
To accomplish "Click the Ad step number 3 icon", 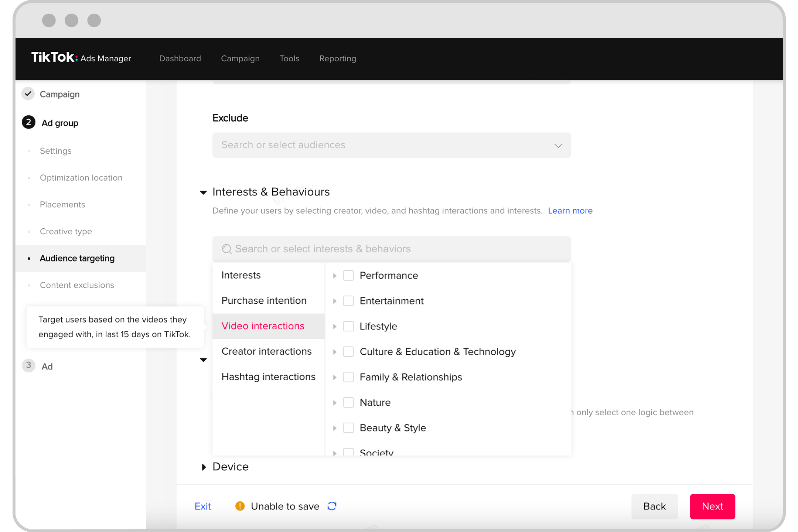I will pyautogui.click(x=28, y=365).
